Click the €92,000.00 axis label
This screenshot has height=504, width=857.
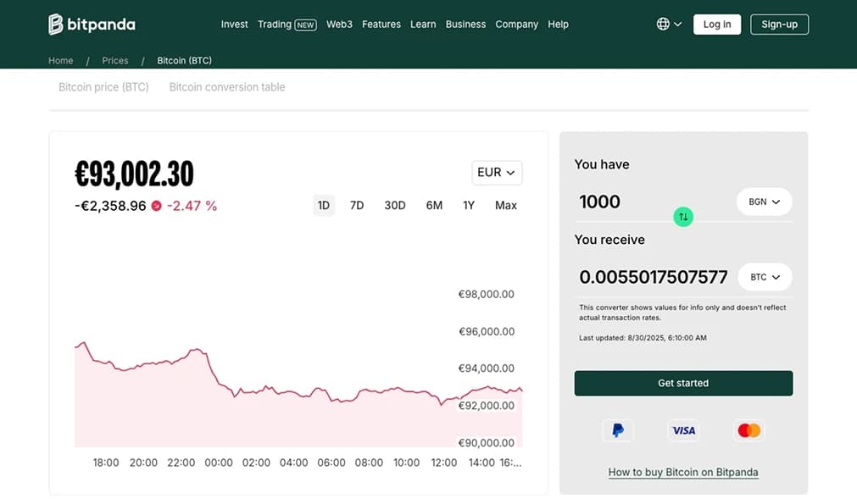tap(486, 405)
